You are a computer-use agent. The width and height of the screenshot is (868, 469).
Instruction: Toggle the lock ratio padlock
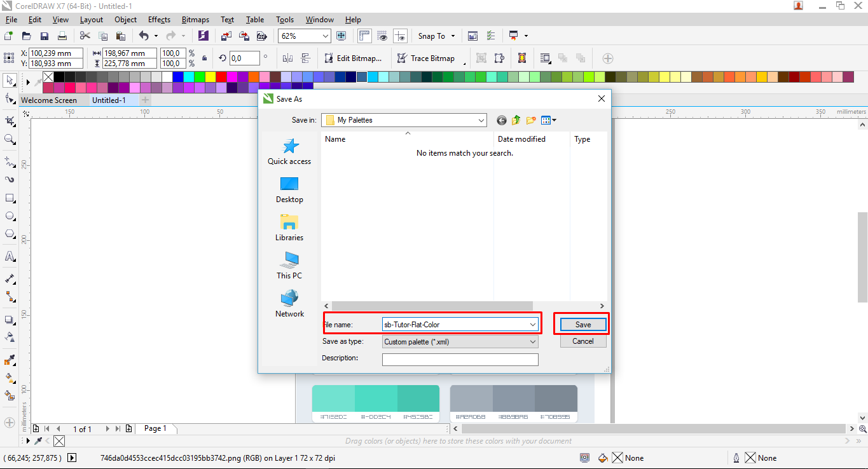pos(204,58)
